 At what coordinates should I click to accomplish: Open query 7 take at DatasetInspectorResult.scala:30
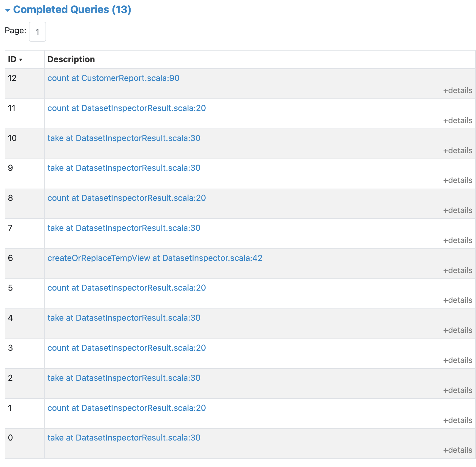124,228
